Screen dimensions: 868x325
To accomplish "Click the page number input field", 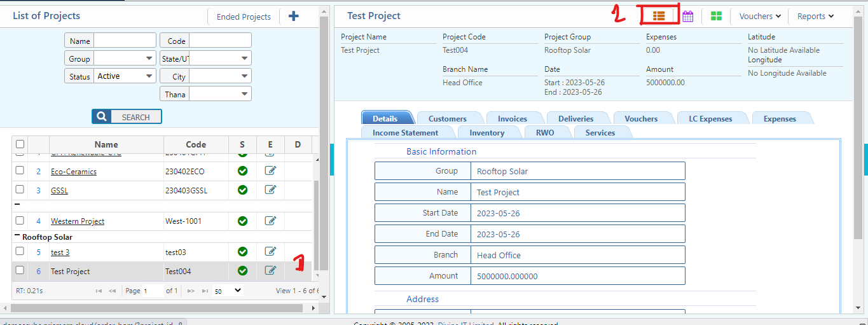I will (153, 291).
